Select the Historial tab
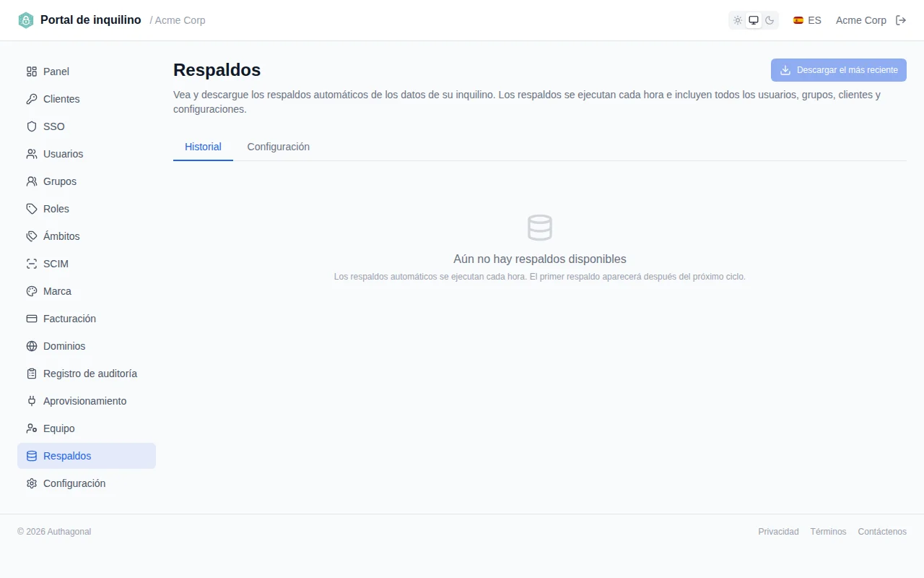This screenshot has width=924, height=578. (x=203, y=147)
